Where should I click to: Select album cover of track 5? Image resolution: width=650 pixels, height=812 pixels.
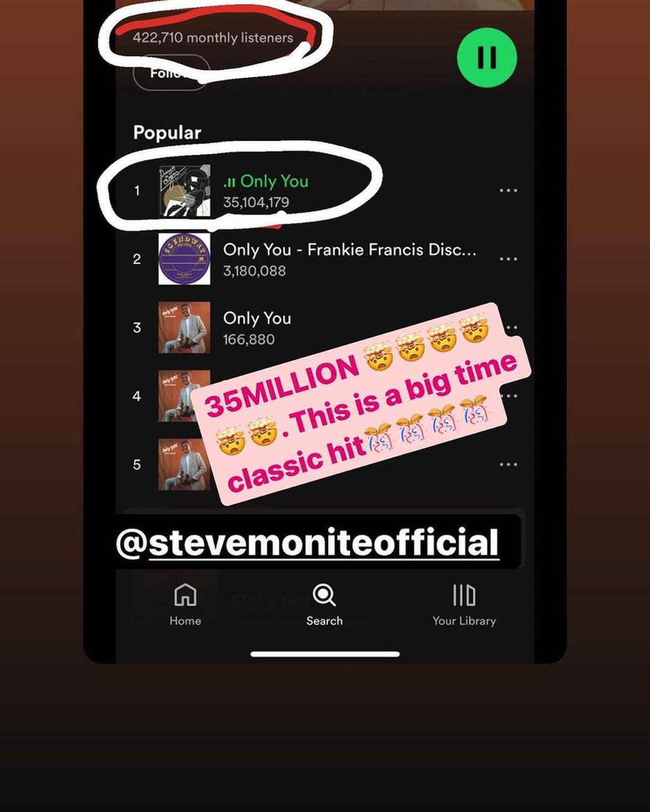[183, 464]
